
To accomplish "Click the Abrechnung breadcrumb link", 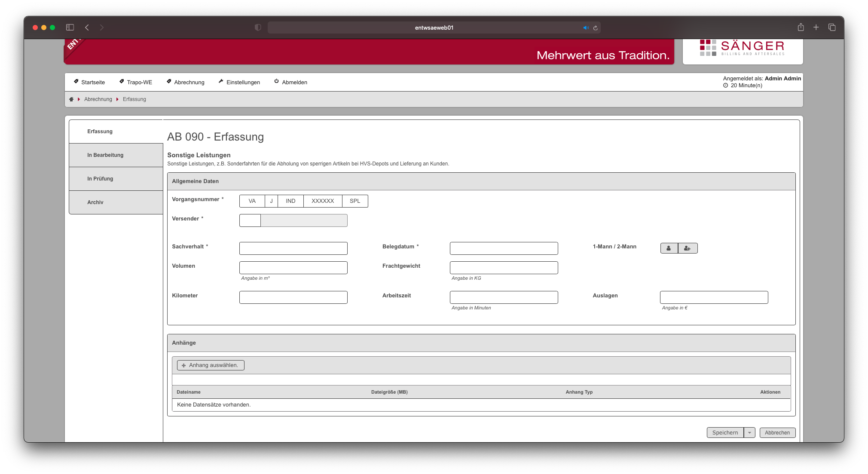I will pos(98,99).
